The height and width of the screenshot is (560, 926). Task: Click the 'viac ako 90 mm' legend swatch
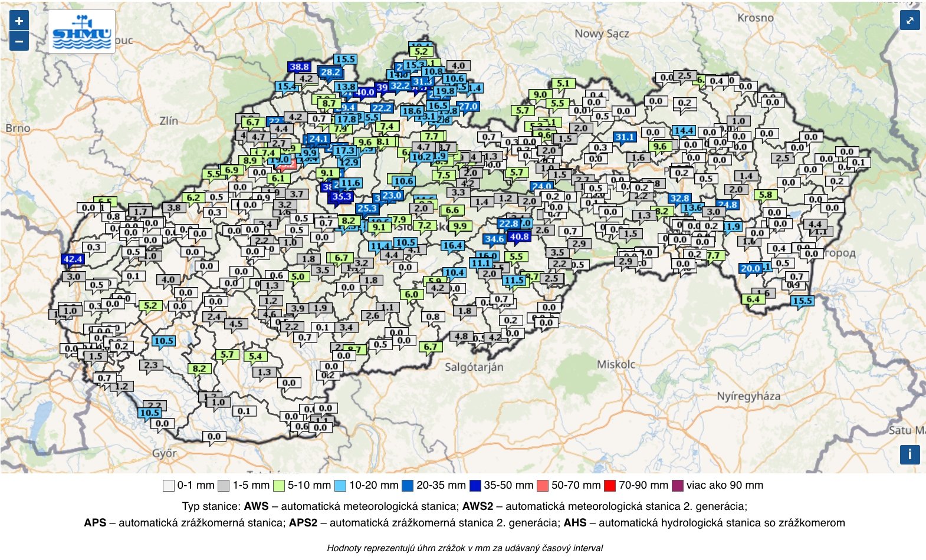(x=677, y=486)
